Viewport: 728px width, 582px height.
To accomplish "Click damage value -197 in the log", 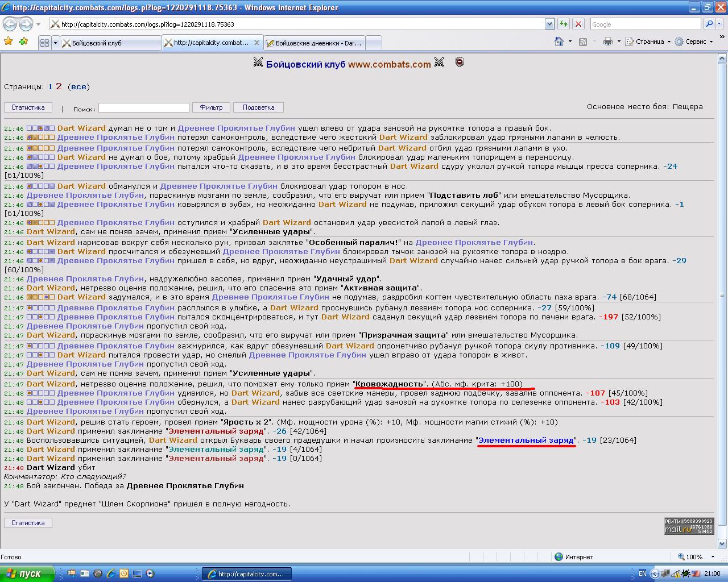I will [x=608, y=317].
